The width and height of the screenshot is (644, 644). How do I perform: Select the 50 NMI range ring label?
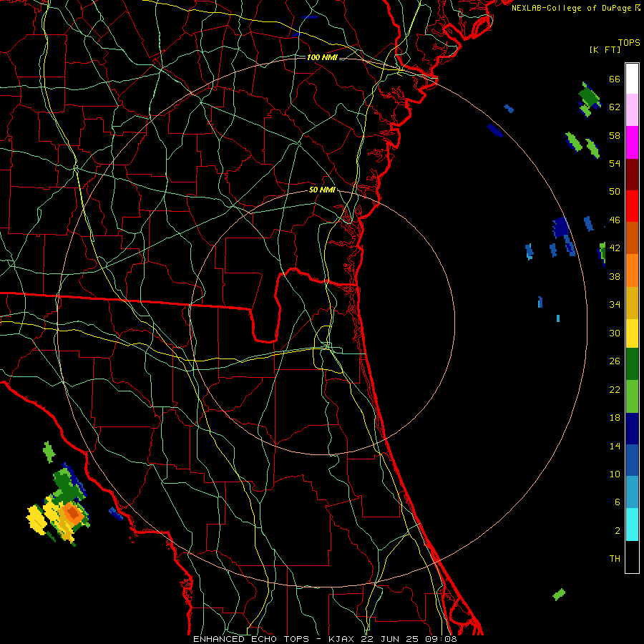tap(322, 190)
